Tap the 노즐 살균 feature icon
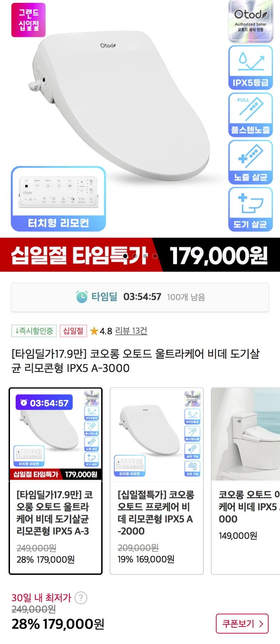This screenshot has height=644, width=280. 250,162
